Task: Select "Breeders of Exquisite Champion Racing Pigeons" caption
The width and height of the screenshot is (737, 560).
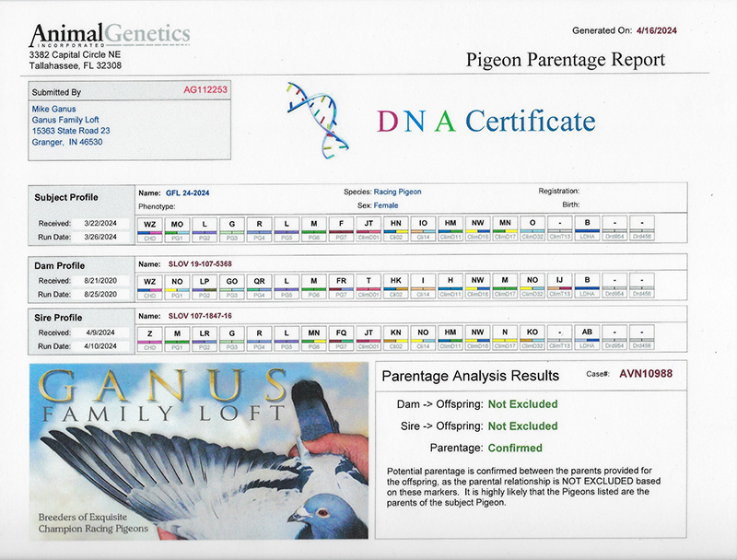Action: (x=93, y=523)
